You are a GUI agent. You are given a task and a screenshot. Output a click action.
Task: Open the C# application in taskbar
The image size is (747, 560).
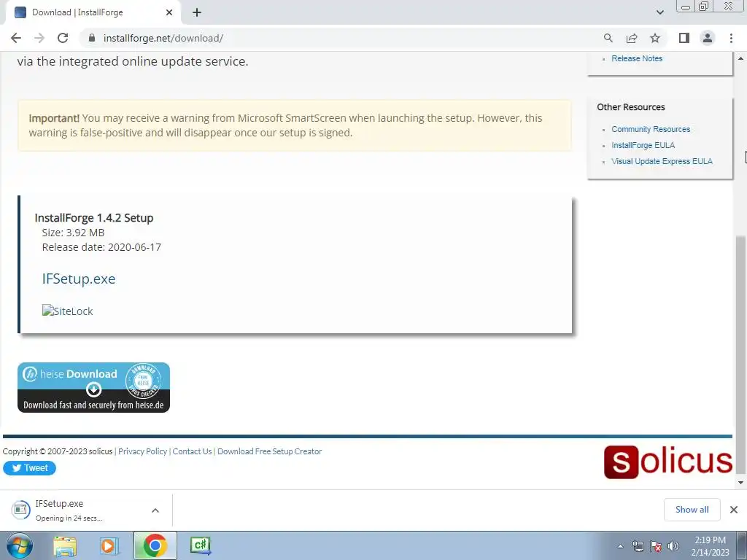click(x=200, y=545)
